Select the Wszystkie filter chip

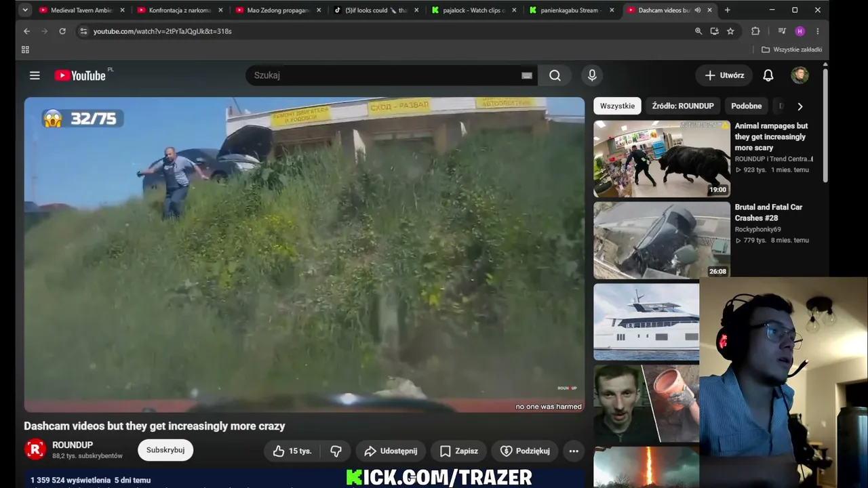point(617,106)
